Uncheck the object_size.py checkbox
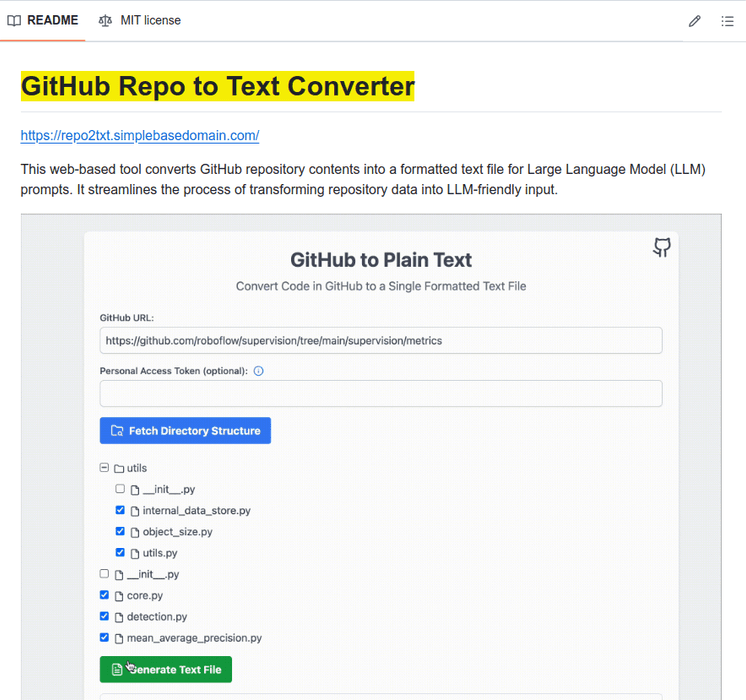Viewport: 746px width, 700px height. point(120,531)
